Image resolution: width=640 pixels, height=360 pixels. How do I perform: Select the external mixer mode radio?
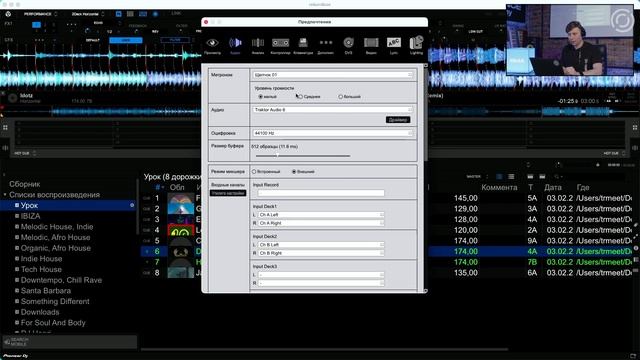294,172
